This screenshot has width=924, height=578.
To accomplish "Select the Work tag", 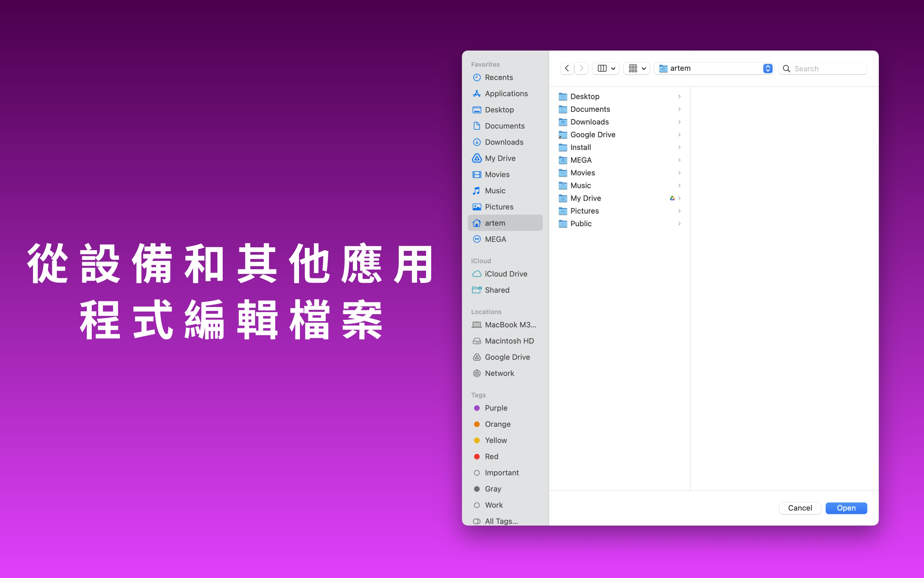I will [505, 505].
